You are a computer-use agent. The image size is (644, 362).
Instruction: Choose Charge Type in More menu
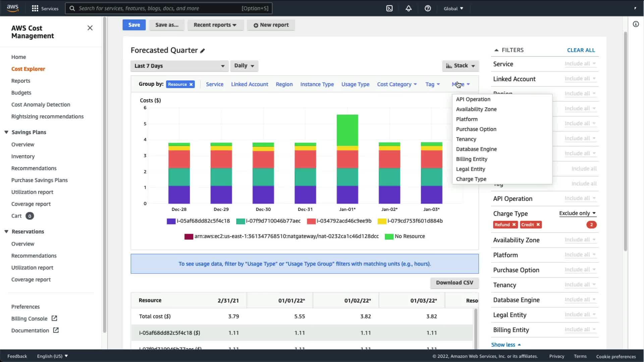click(x=471, y=179)
